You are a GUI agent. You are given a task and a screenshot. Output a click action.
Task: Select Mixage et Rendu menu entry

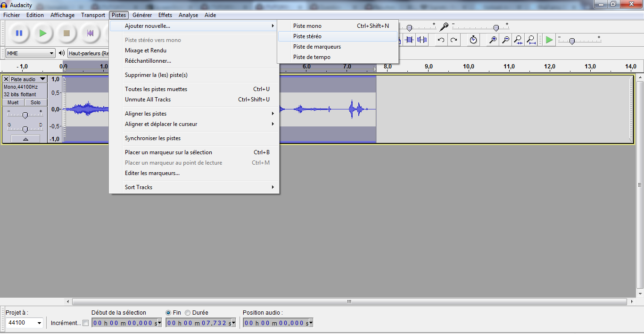[x=146, y=50]
